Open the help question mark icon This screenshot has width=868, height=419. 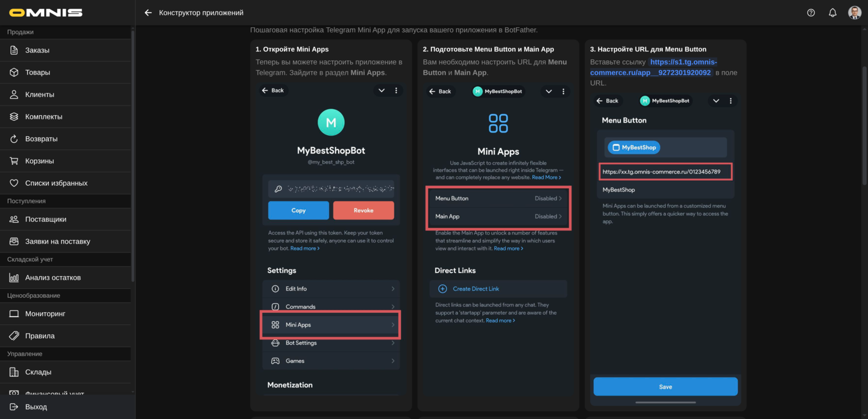click(811, 13)
